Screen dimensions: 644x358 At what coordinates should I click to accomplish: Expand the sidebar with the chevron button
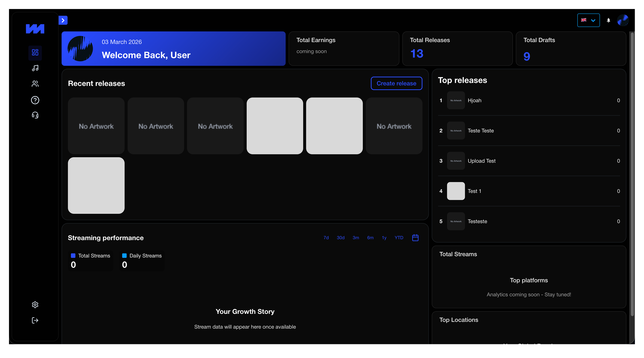63,20
